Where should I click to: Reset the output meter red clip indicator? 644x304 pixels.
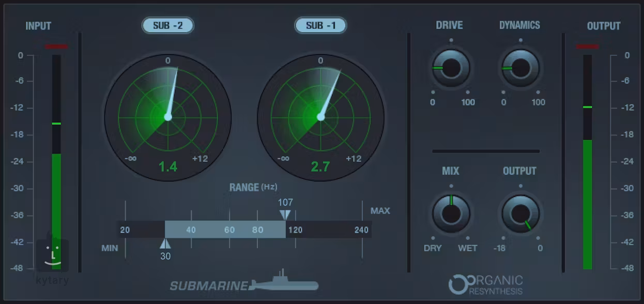click(587, 47)
